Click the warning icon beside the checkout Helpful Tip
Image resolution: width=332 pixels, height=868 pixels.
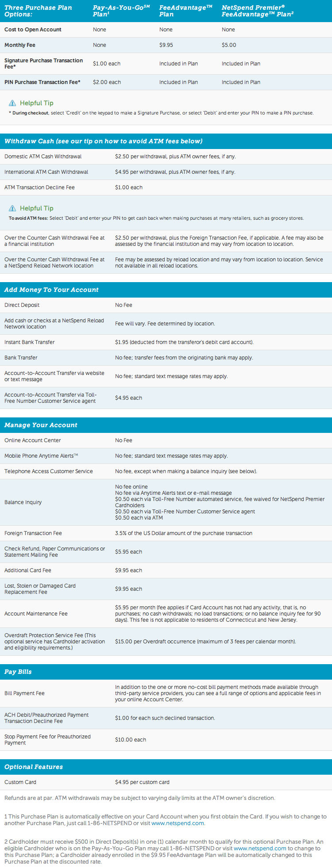[x=12, y=103]
